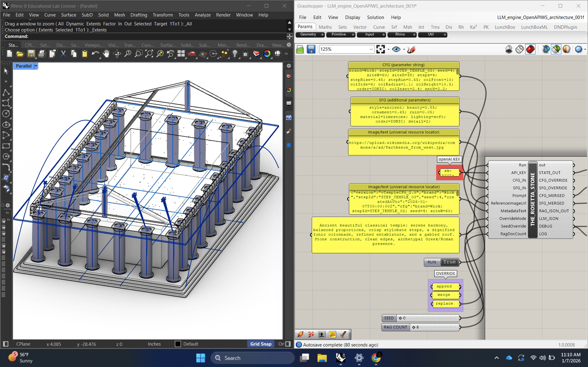Screen dimensions: 588x367
Task: Toggle the Grasshopper eye preview icon
Action: pyautogui.click(x=396, y=49)
